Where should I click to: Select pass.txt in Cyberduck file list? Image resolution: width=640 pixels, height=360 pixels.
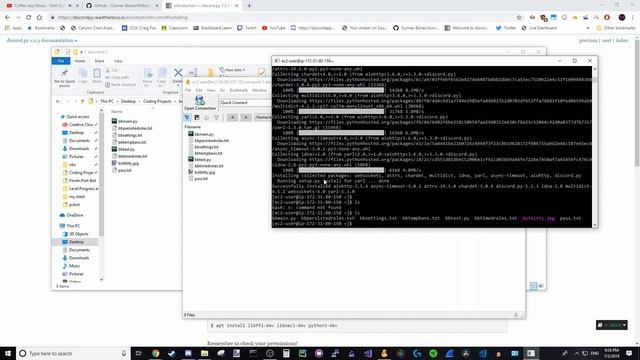[198, 179]
